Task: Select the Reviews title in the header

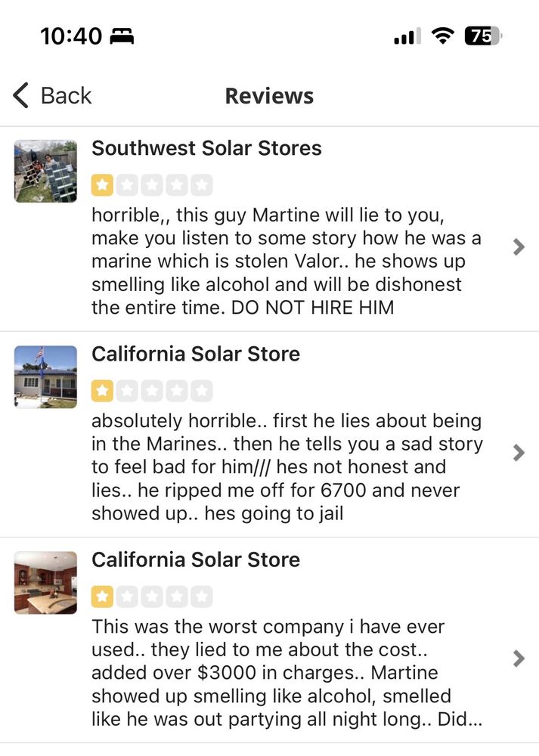Action: coord(269,95)
